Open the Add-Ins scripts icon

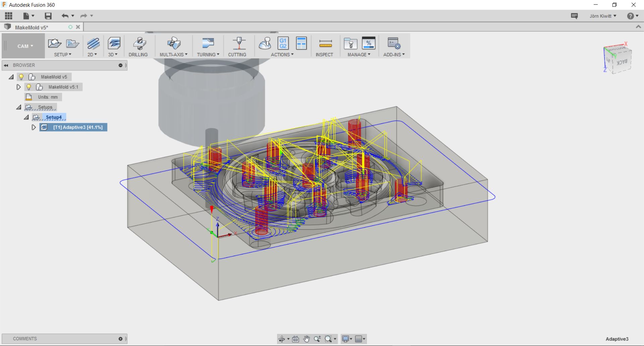(x=394, y=43)
